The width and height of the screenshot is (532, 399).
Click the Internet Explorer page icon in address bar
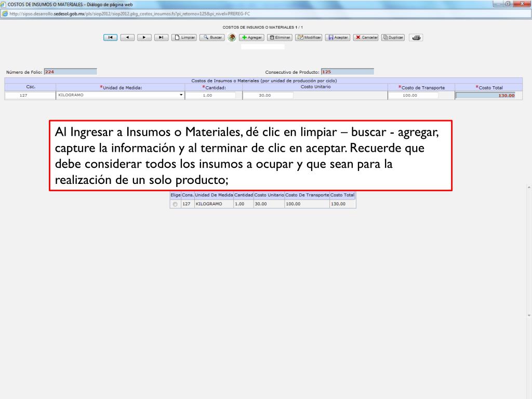click(5, 14)
